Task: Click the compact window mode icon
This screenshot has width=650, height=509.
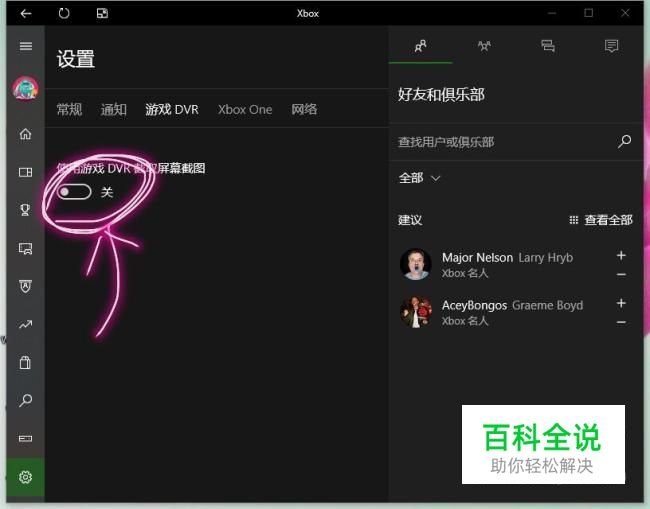Action: coord(102,14)
